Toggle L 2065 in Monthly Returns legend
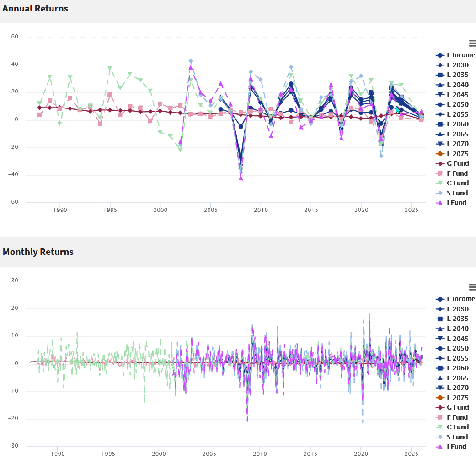Viewport: 476px width, 459px height. point(457,378)
